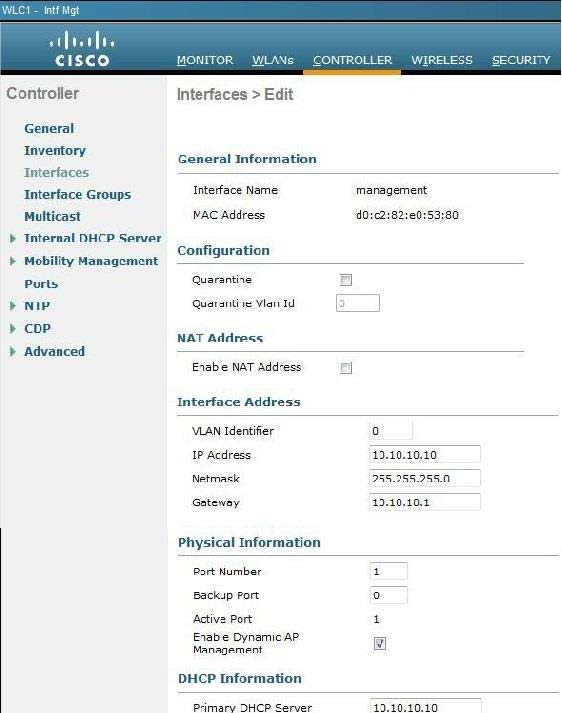Enable the NAT Address checkbox
This screenshot has height=713, width=562.
346,367
